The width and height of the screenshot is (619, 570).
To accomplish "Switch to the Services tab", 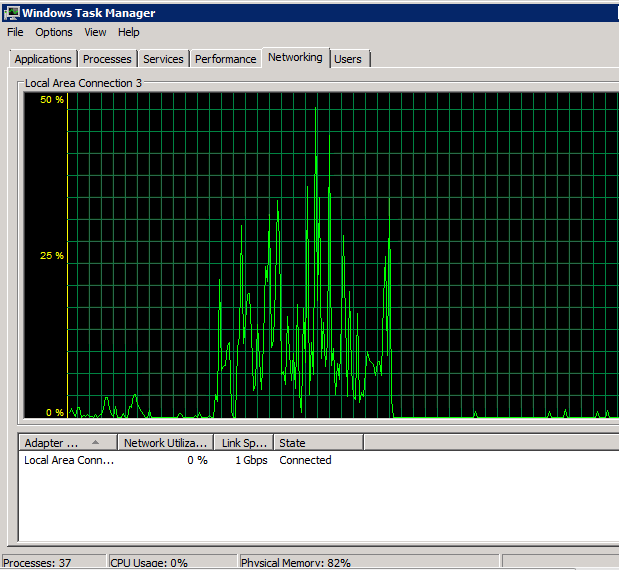I will coord(163,59).
